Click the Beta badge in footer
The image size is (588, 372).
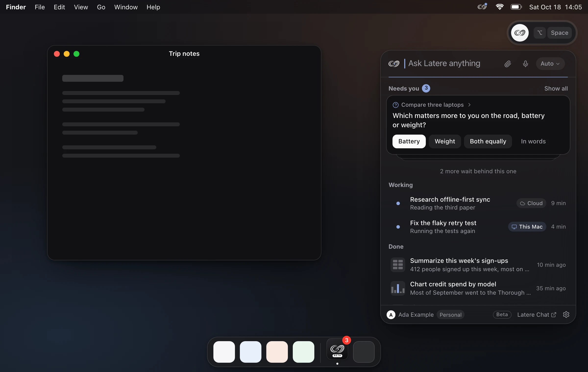click(502, 314)
